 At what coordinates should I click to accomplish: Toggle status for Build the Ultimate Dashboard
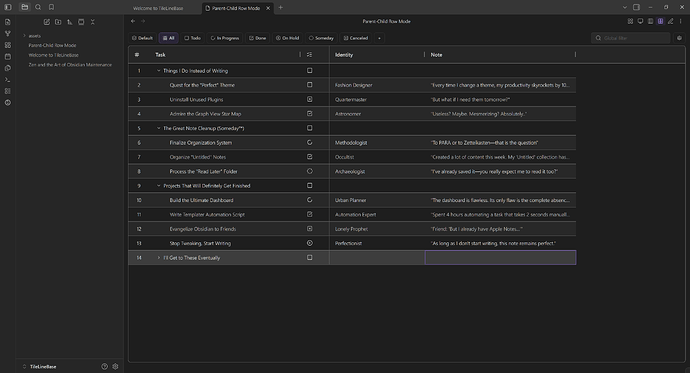point(310,200)
